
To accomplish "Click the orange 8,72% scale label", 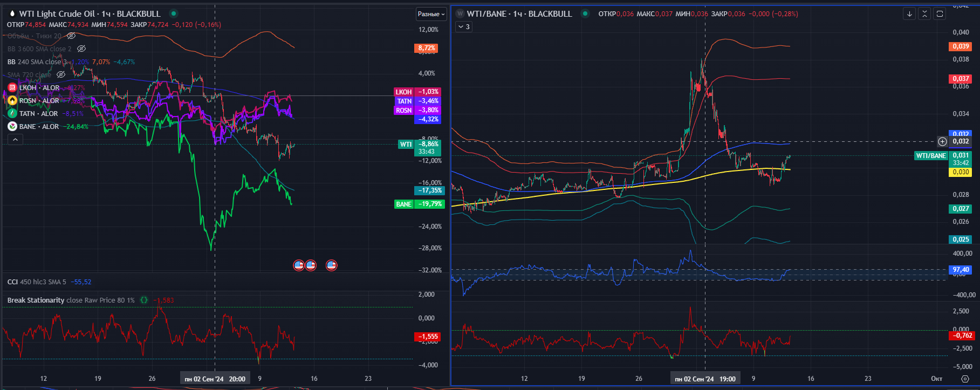I will [x=427, y=48].
